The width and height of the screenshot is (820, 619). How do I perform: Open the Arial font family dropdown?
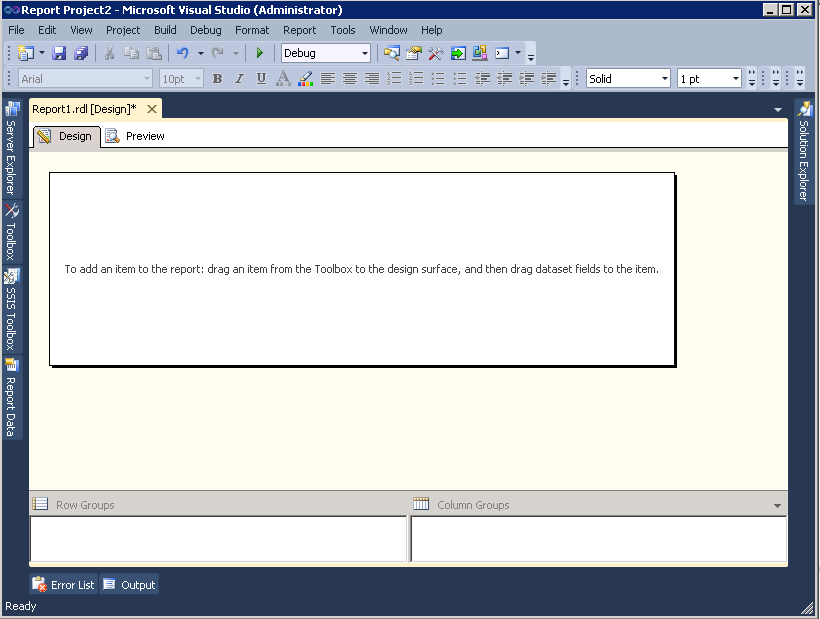[146, 79]
